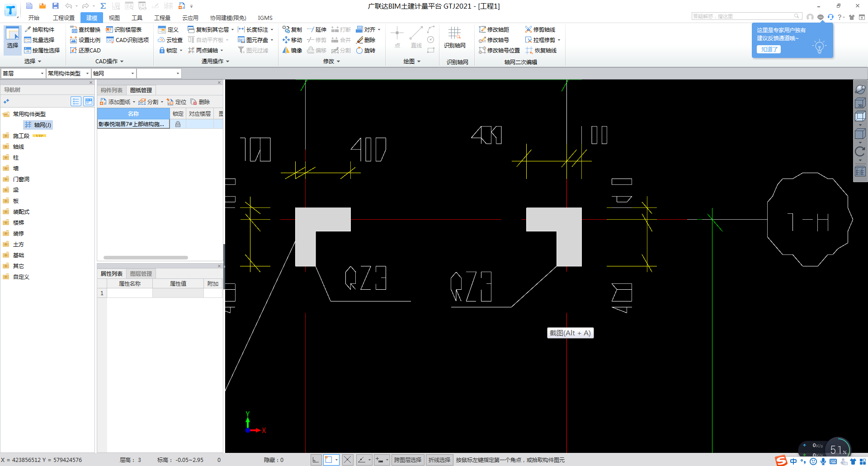Open the 轴网 component dropdown
This screenshot has width=868, height=466.
(113, 73)
